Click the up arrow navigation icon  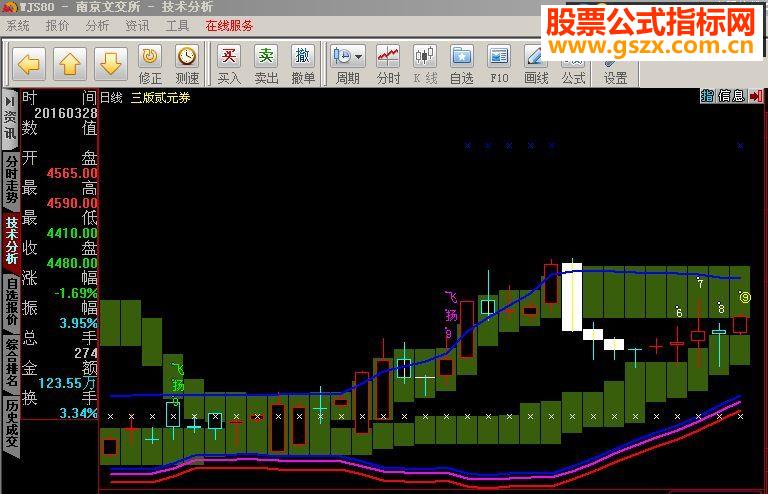(x=70, y=64)
